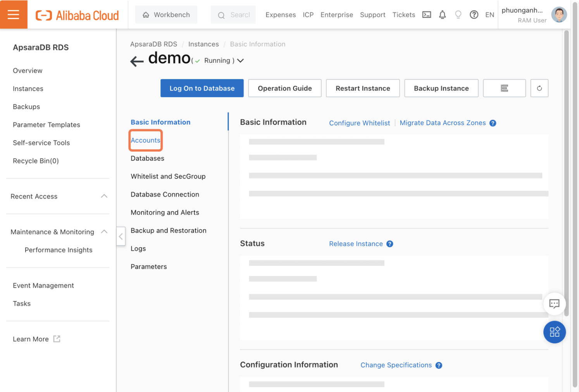This screenshot has height=392, width=579.
Task: Open the notifications bell
Action: tap(443, 14)
